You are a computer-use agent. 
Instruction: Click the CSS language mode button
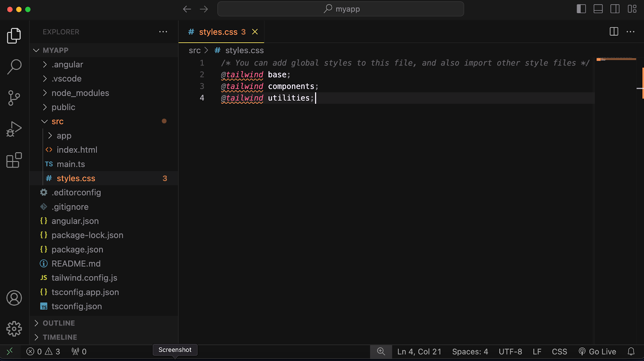pyautogui.click(x=559, y=351)
